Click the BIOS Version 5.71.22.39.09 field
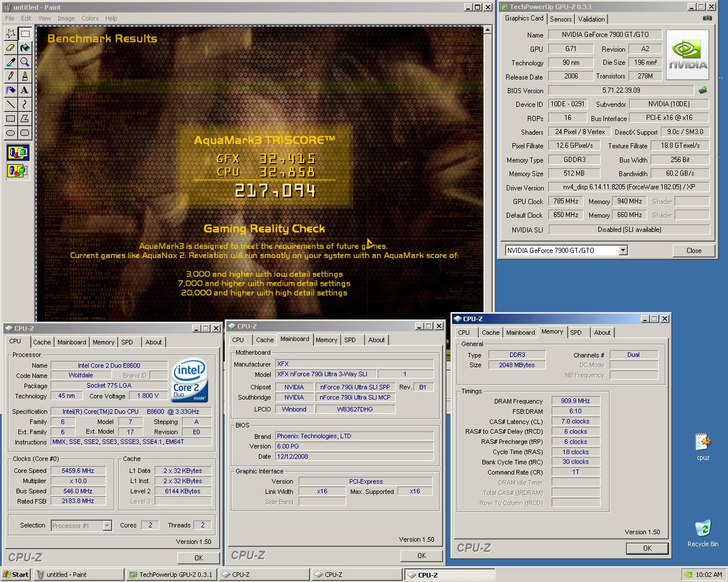Image resolution: width=728 pixels, height=582 pixels. point(621,90)
